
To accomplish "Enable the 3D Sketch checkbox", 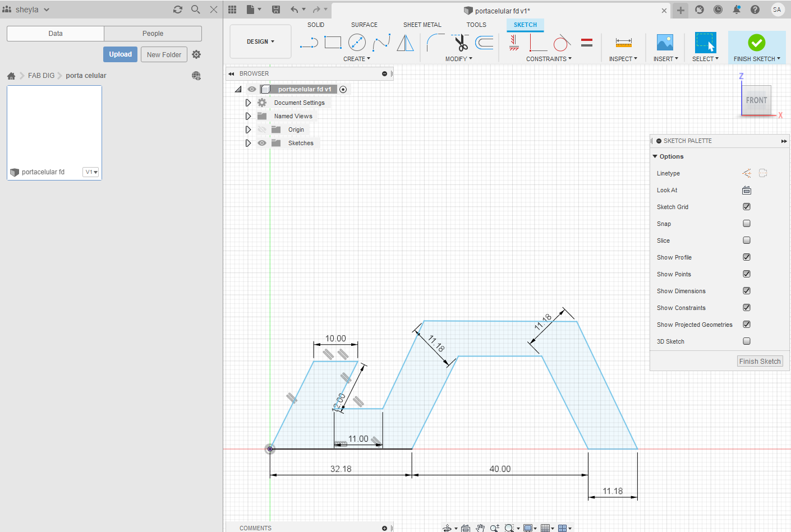I will pyautogui.click(x=747, y=341).
